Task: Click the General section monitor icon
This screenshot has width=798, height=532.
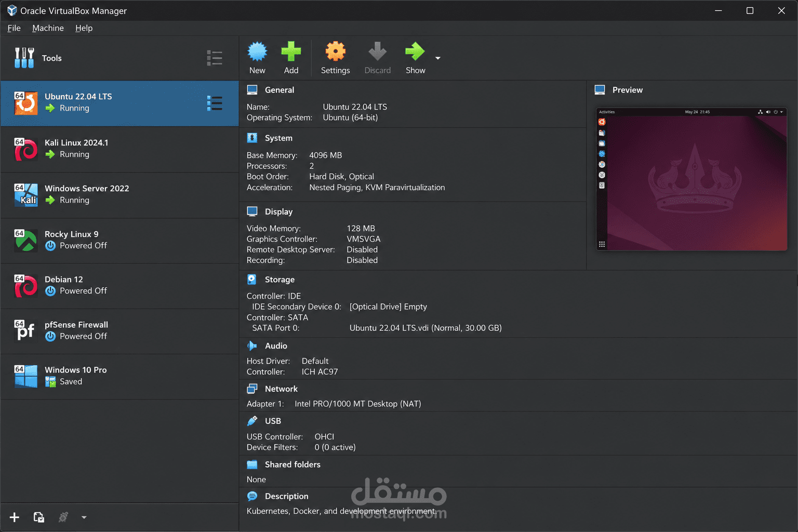Action: point(252,90)
